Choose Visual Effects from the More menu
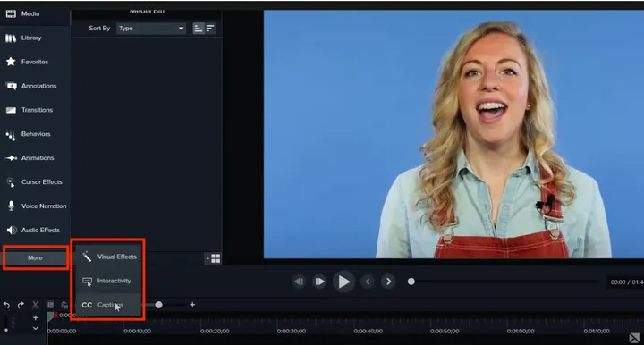This screenshot has width=644, height=345. 109,257
